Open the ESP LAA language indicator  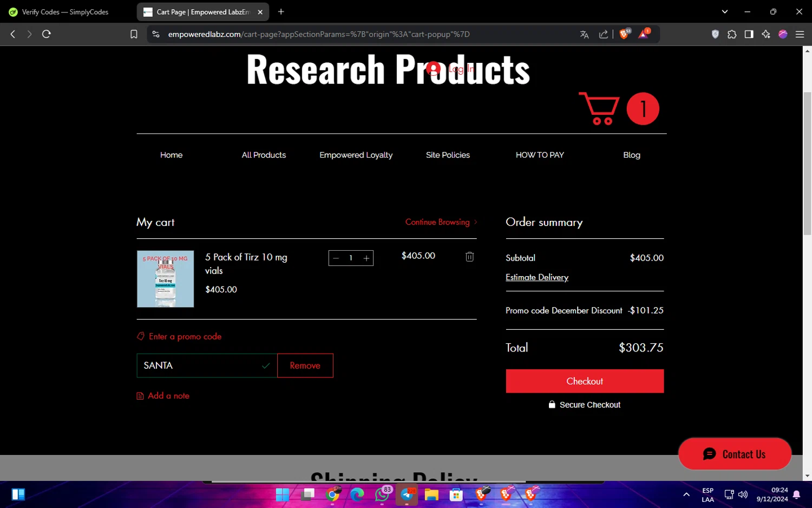tap(708, 495)
